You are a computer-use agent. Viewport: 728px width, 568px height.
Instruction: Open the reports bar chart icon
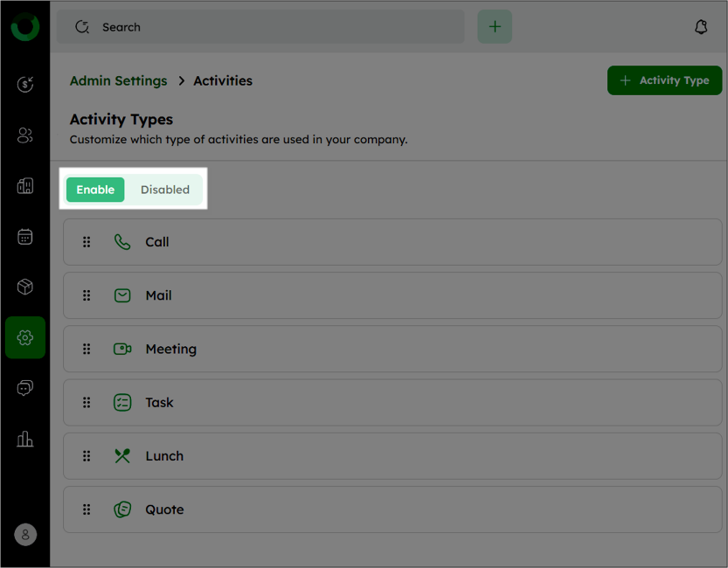click(x=25, y=439)
